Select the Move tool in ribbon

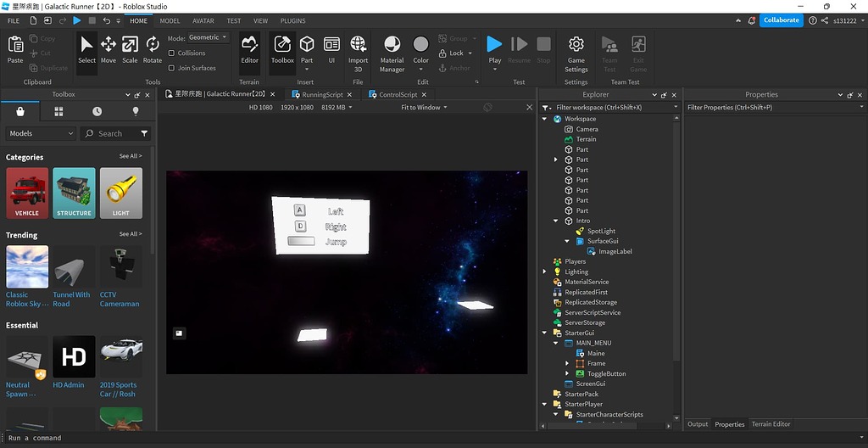pos(108,49)
